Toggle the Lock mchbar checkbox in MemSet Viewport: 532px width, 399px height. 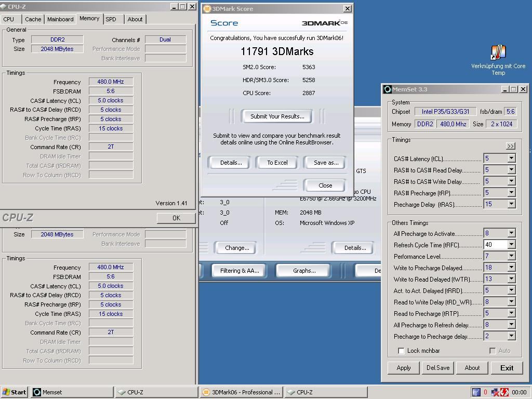tap(401, 351)
